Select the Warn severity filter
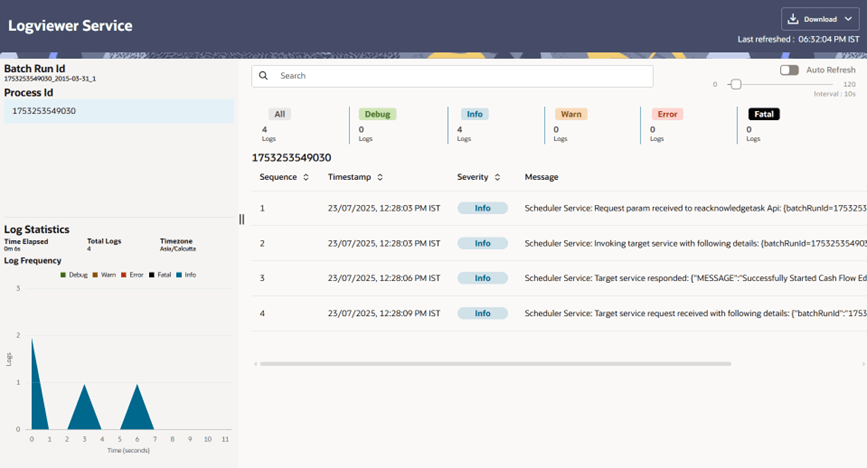 coord(571,114)
